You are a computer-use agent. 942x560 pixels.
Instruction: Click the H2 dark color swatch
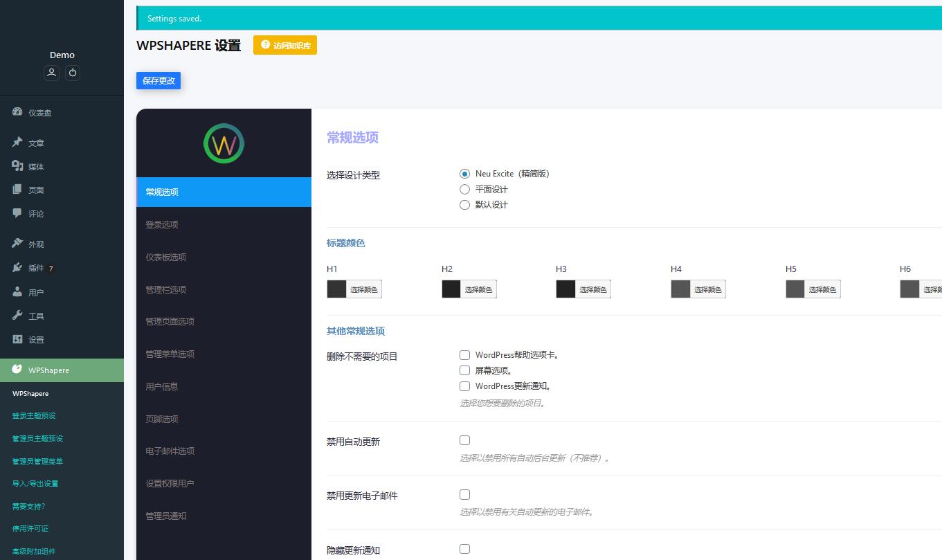pos(451,289)
